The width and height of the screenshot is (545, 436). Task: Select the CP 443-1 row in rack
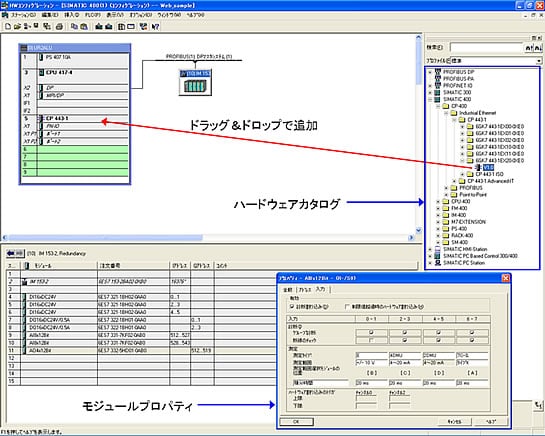click(x=75, y=118)
